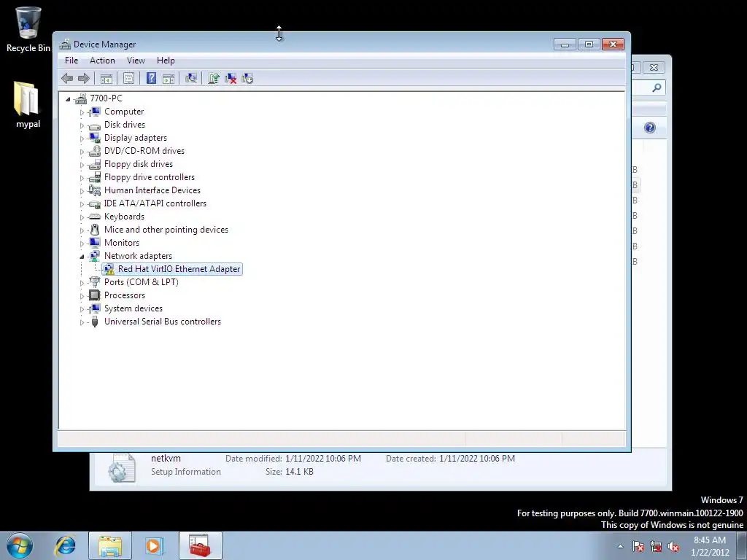This screenshot has height=560, width=747.
Task: Select the 7700-PC computer root icon
Action: point(81,98)
